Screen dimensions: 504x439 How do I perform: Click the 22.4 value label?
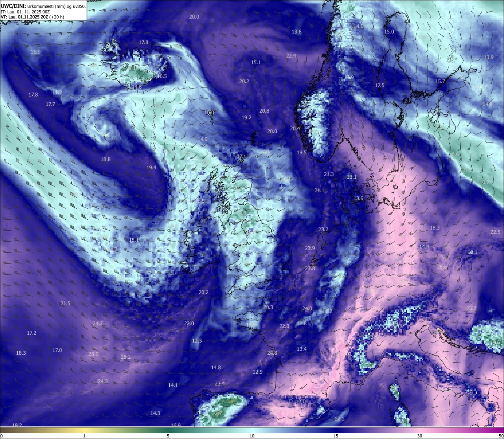pyautogui.click(x=291, y=56)
